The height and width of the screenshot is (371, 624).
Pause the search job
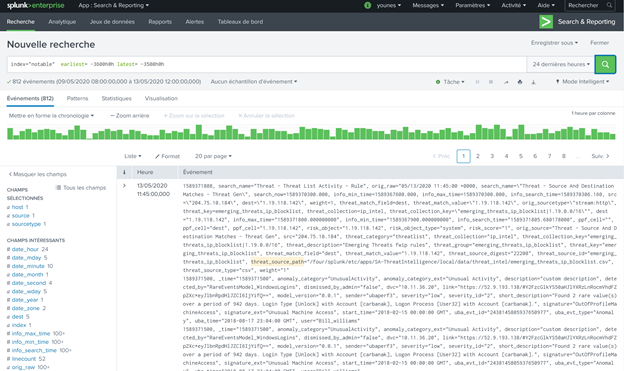[477, 82]
